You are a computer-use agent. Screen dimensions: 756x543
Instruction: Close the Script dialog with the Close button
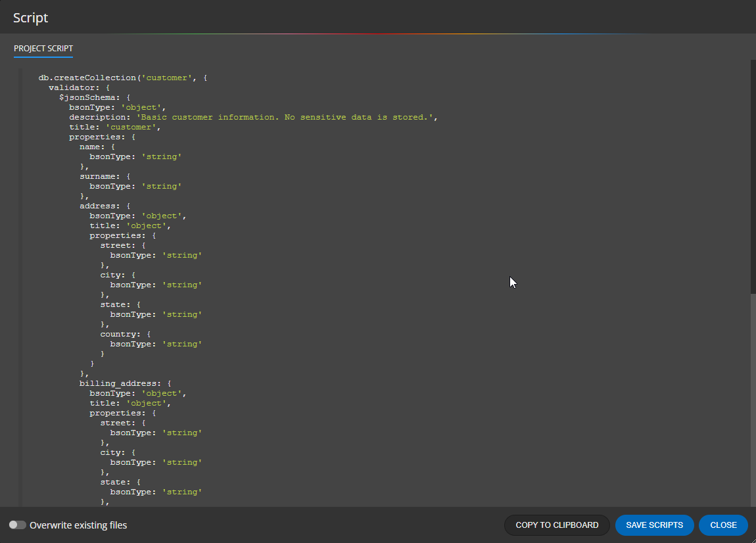(x=723, y=525)
